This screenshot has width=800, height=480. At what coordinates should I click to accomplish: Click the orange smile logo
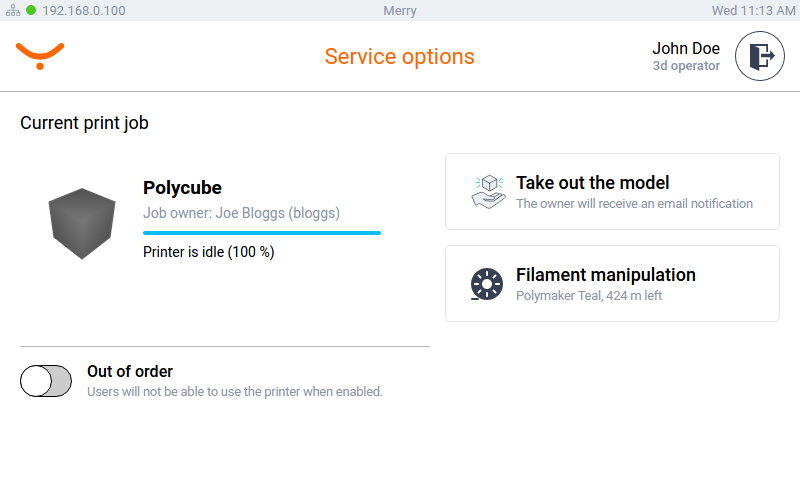(x=40, y=55)
